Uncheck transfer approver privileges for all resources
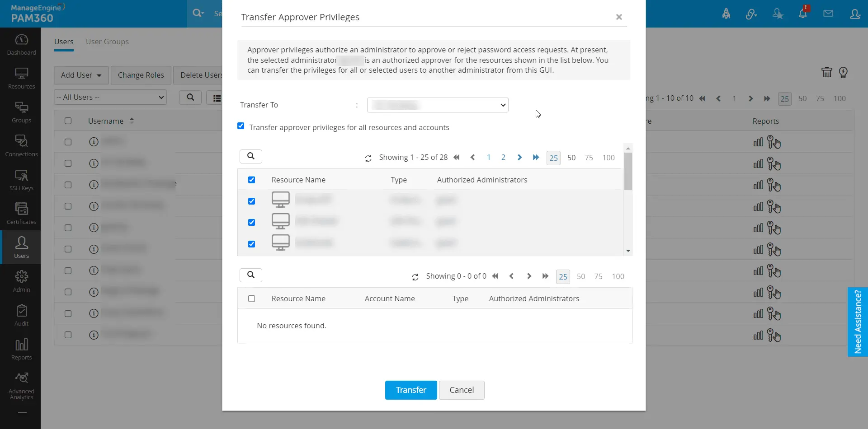 coord(241,126)
